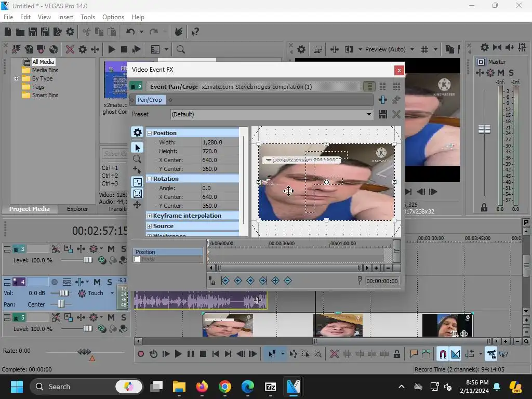This screenshot has width=532, height=399.
Task: Adjust the track 4 Vol slider
Action: 63,293
